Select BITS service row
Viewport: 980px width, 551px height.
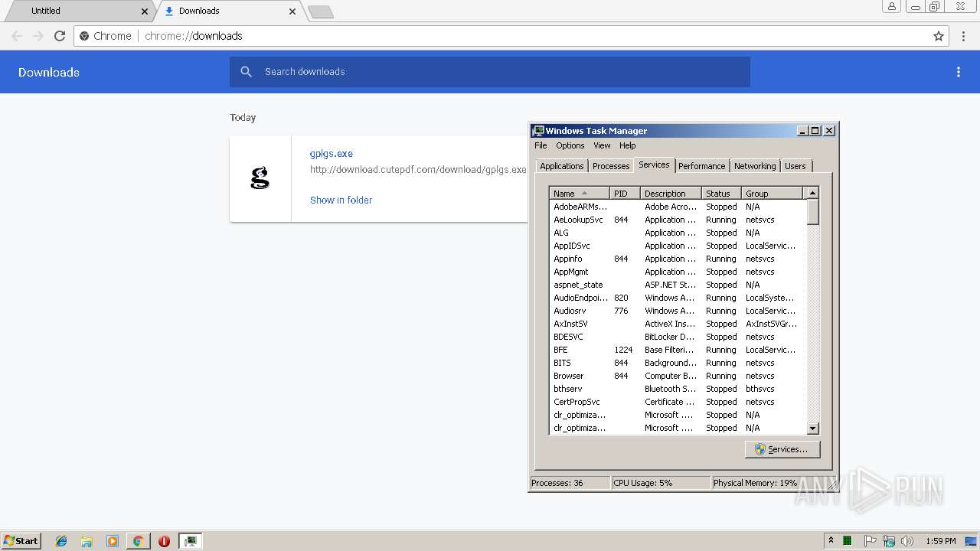click(x=678, y=363)
